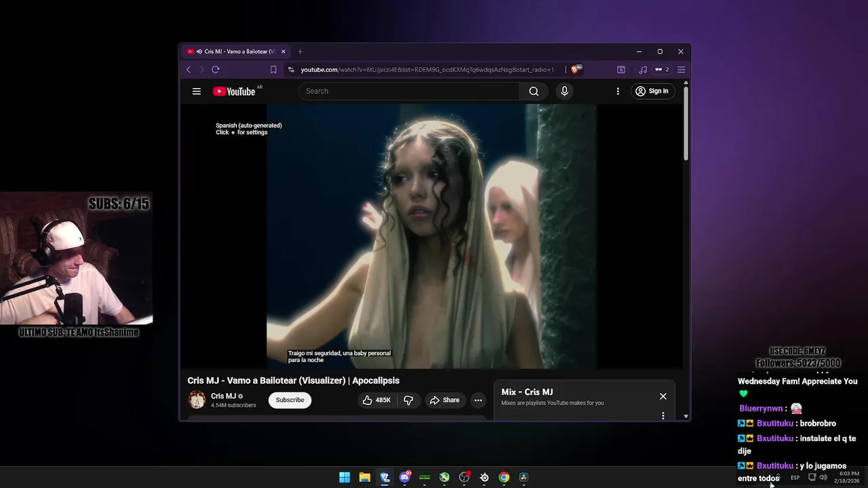Image resolution: width=868 pixels, height=488 pixels.
Task: Open the taskbar clock showing 6:03 PM
Action: tap(848, 477)
